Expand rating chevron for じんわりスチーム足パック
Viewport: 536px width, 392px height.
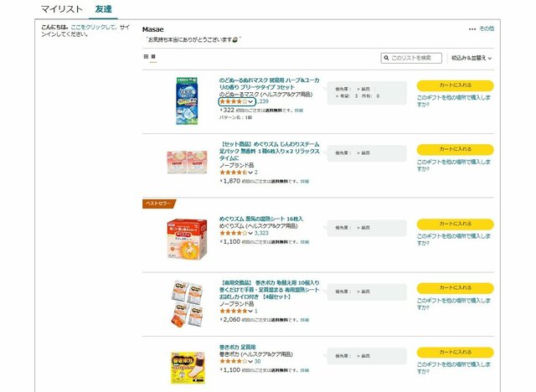click(x=250, y=173)
